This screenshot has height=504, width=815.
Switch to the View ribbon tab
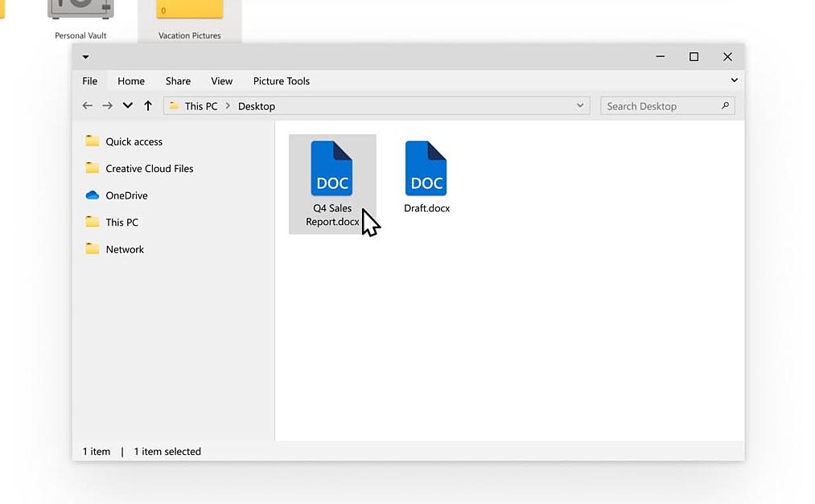(221, 80)
